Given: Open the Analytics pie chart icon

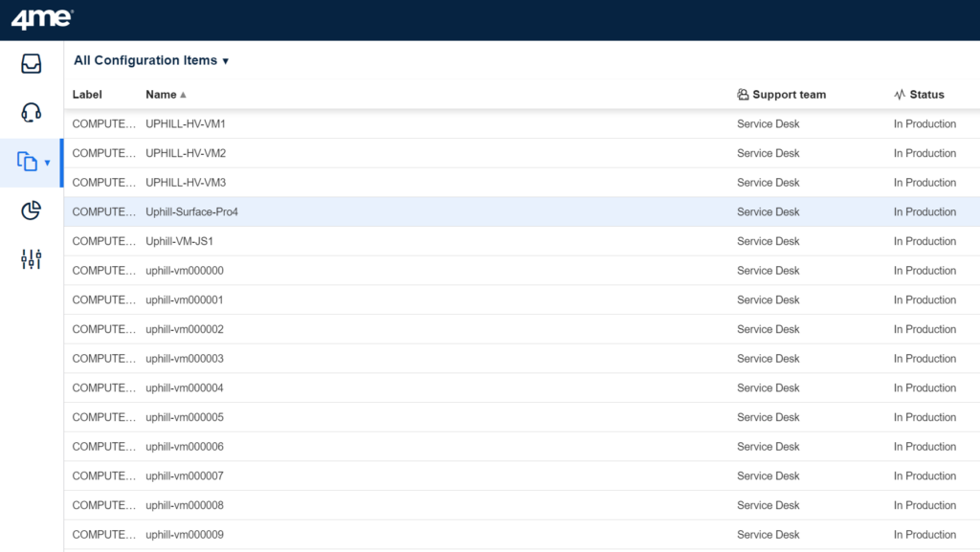Looking at the screenshot, I should (31, 210).
